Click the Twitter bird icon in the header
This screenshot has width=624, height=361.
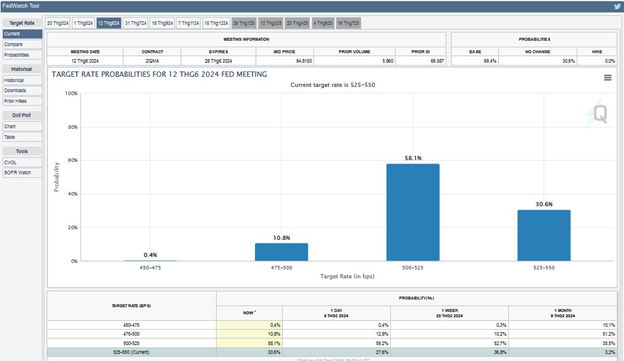(617, 6)
